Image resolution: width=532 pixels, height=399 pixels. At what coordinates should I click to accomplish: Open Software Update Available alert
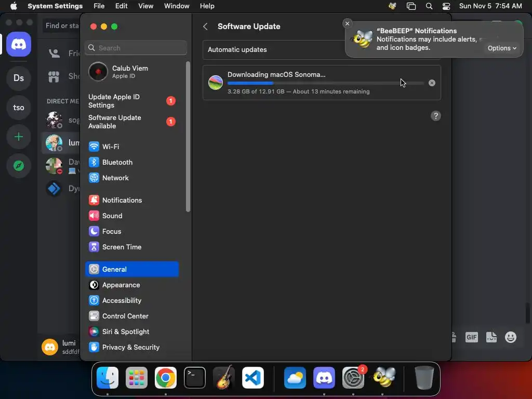(131, 122)
